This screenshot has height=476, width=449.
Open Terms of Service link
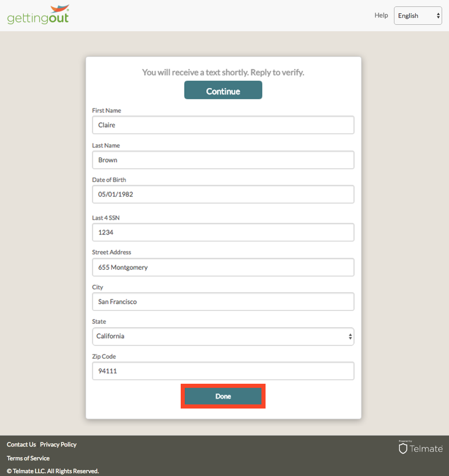point(28,458)
